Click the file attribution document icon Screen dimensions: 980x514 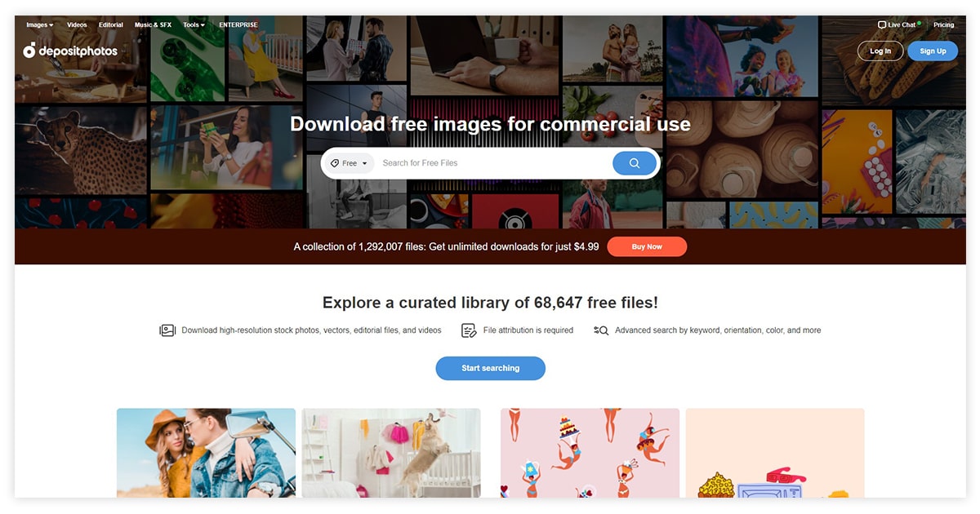click(x=469, y=330)
